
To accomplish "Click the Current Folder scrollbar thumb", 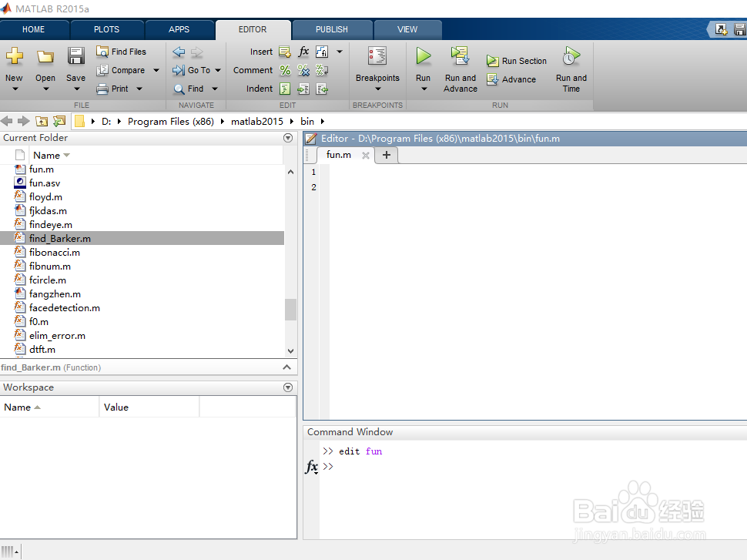I will point(290,310).
